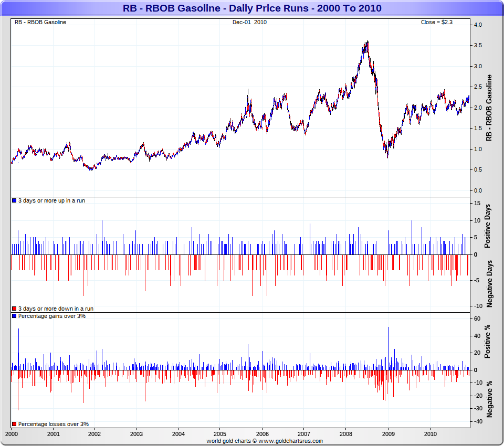Viewport: 504px width, 446px height.
Task: Click the 'Percentage gains over 3%' legend text
Action: click(x=52, y=316)
